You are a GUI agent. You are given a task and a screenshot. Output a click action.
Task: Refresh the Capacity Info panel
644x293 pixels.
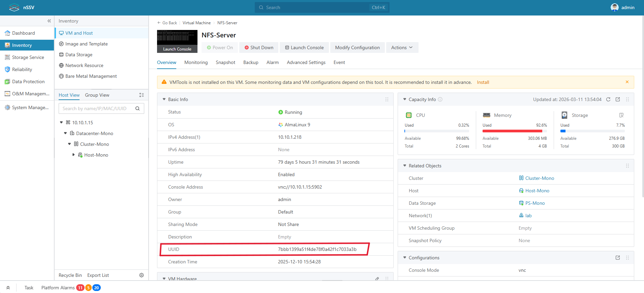(x=608, y=99)
